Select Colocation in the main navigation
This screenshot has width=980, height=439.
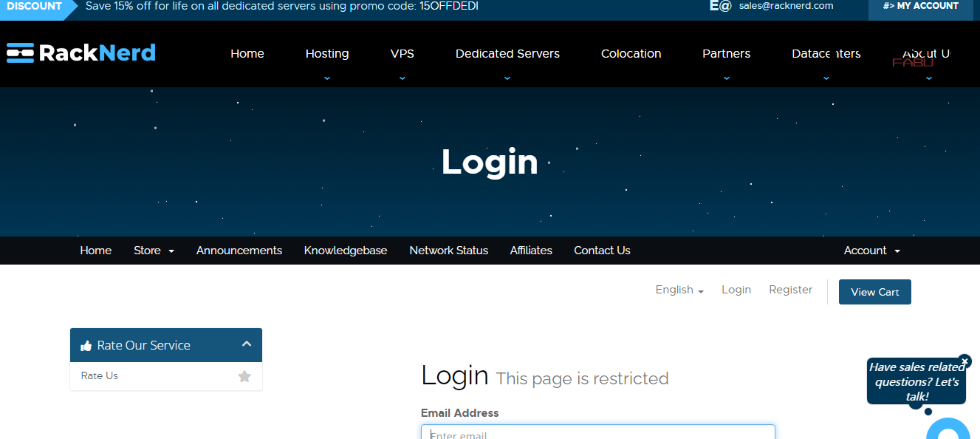point(631,54)
